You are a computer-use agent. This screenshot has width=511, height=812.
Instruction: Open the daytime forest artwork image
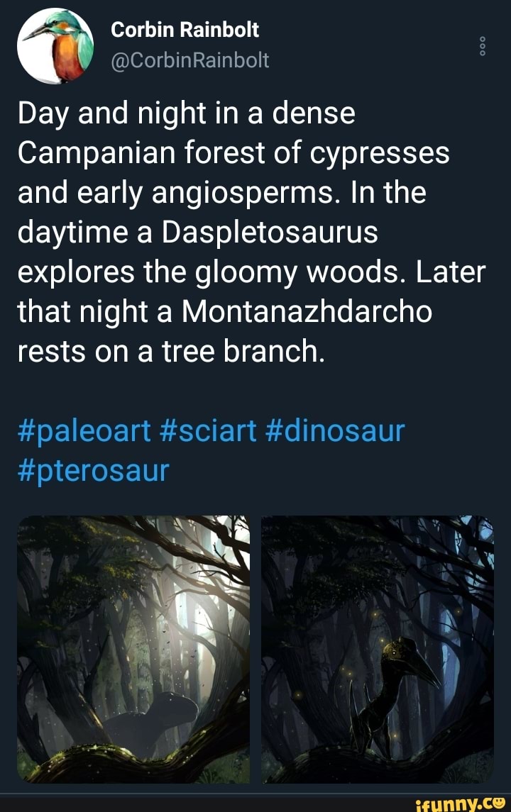(133, 649)
